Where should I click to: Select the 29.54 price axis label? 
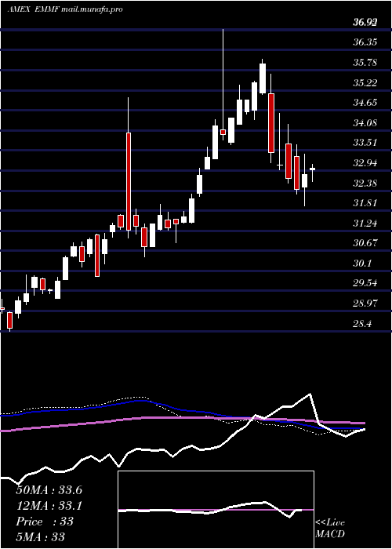(x=365, y=282)
